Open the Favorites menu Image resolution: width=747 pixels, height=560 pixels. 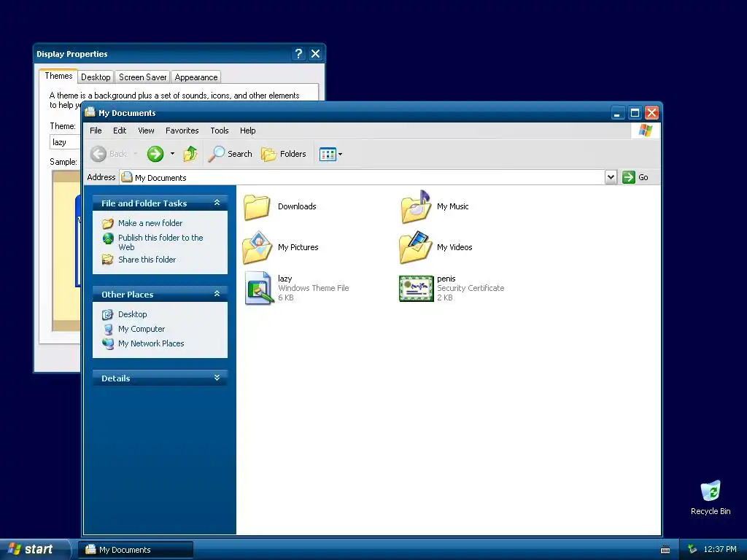pos(182,131)
